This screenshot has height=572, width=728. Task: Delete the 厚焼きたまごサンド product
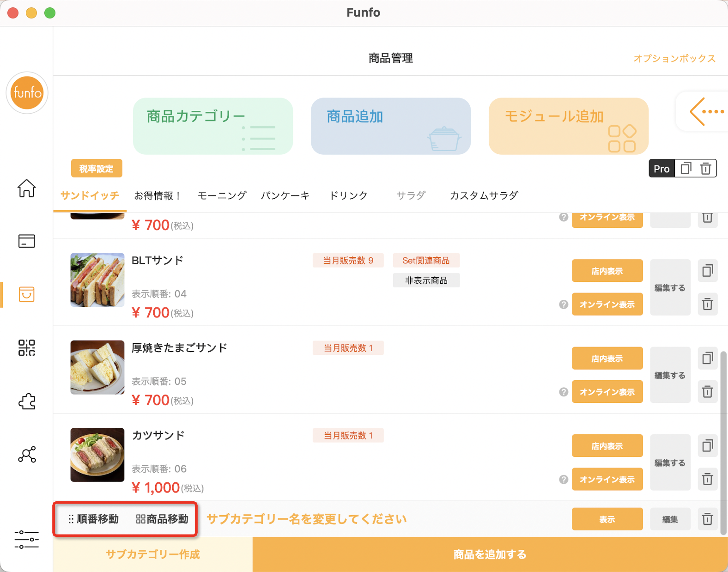(x=707, y=392)
